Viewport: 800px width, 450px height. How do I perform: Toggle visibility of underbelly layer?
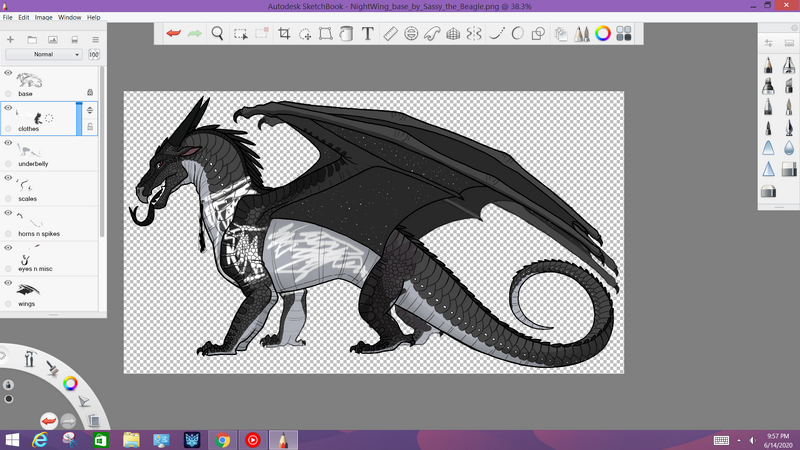[8, 143]
